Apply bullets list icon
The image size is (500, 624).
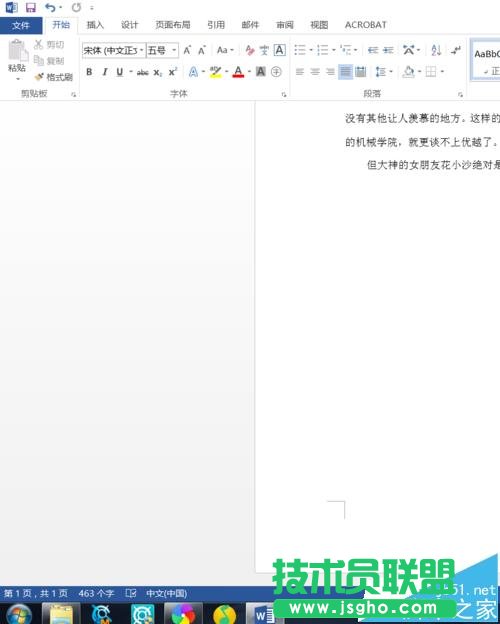pyautogui.click(x=300, y=50)
